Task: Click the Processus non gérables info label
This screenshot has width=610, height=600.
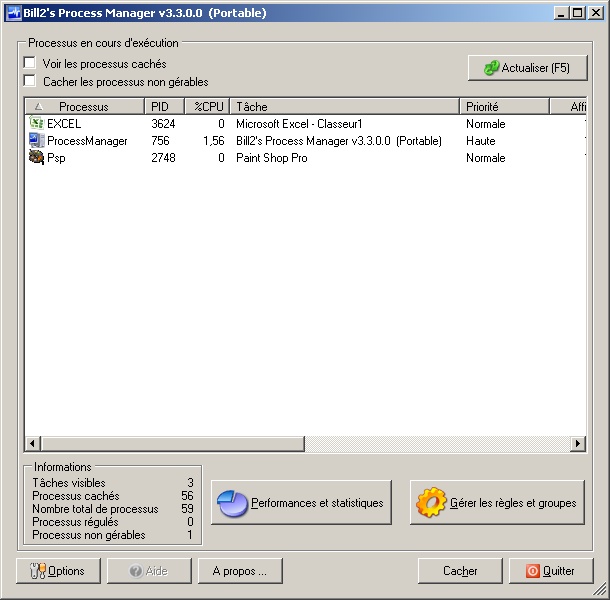Action: pos(89,535)
